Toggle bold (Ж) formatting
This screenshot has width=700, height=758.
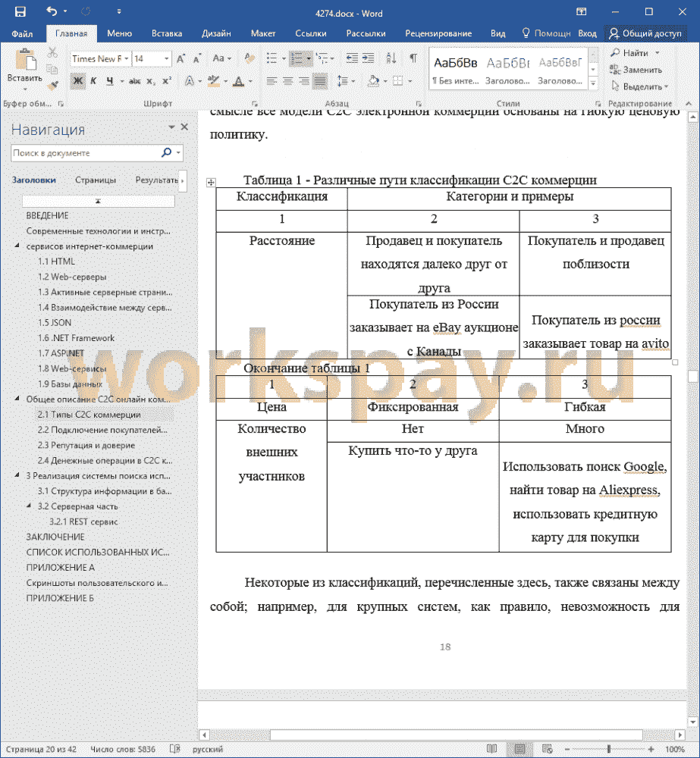click(77, 81)
